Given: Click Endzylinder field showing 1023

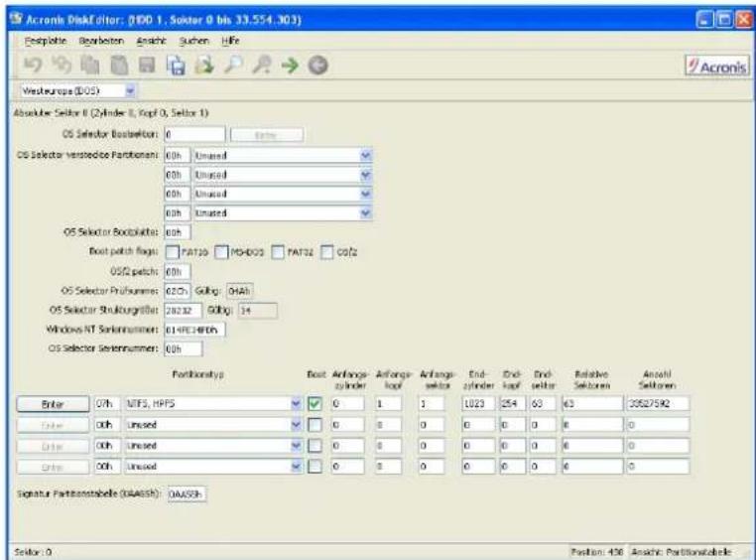Looking at the screenshot, I should tap(478, 404).
